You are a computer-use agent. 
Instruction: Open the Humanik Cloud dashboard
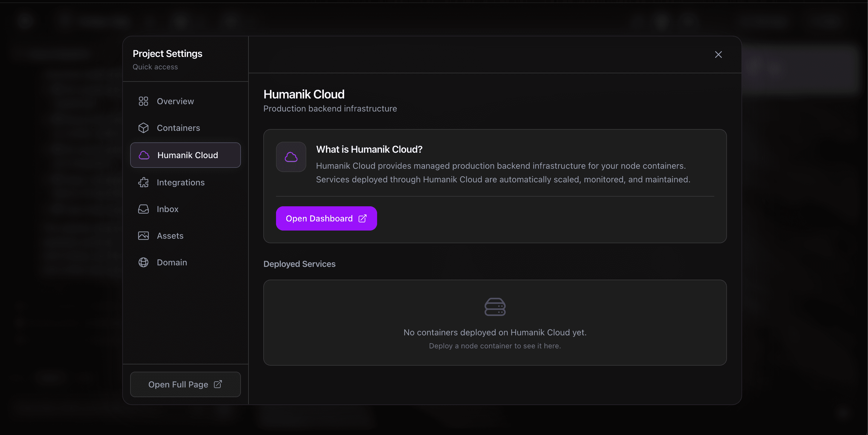(326, 218)
